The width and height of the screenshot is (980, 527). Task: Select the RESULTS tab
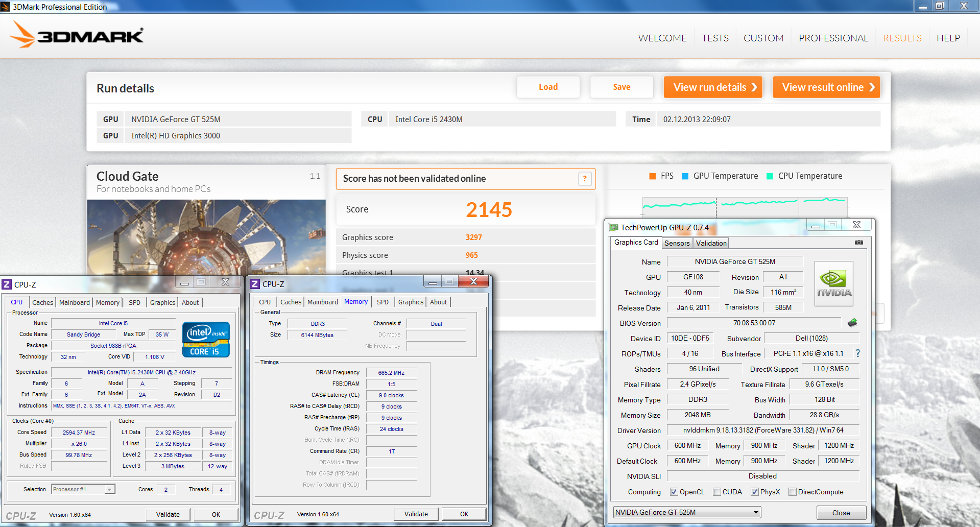tap(902, 38)
